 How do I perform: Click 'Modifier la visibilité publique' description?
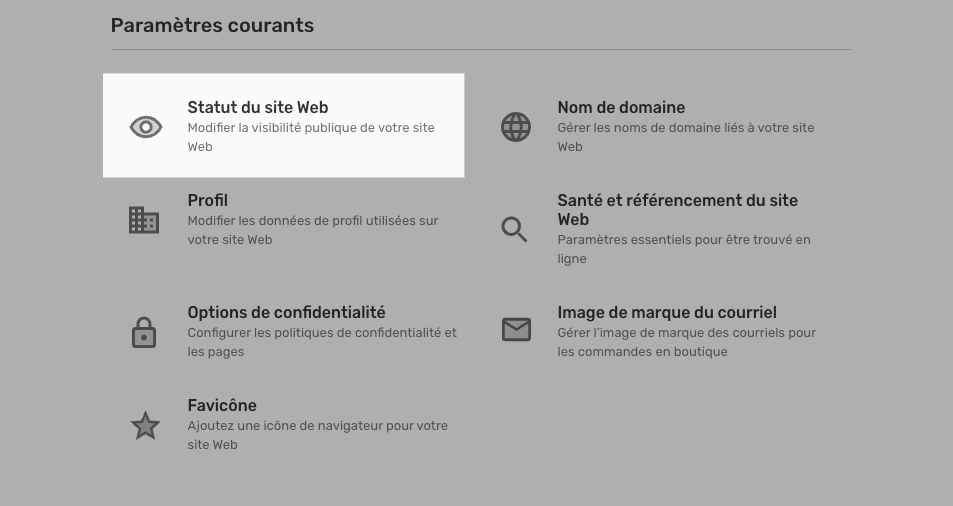coord(311,137)
